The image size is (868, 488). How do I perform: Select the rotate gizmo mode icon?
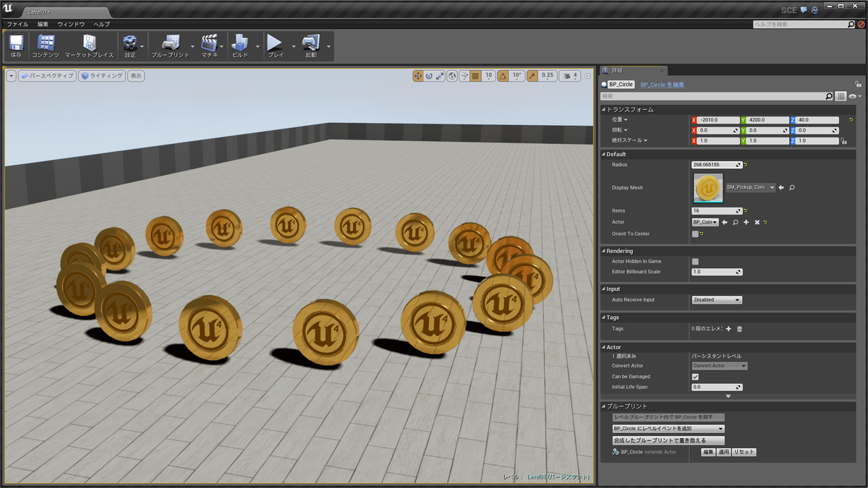click(429, 75)
